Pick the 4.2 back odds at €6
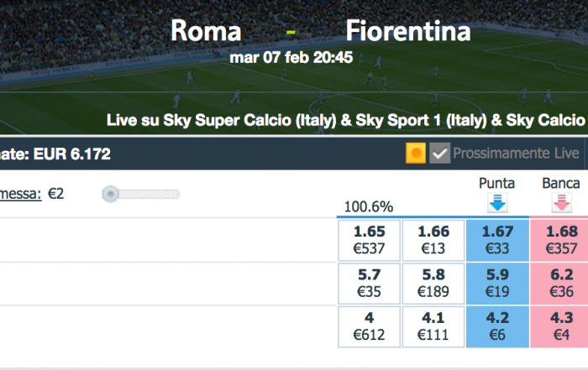 [497, 326]
